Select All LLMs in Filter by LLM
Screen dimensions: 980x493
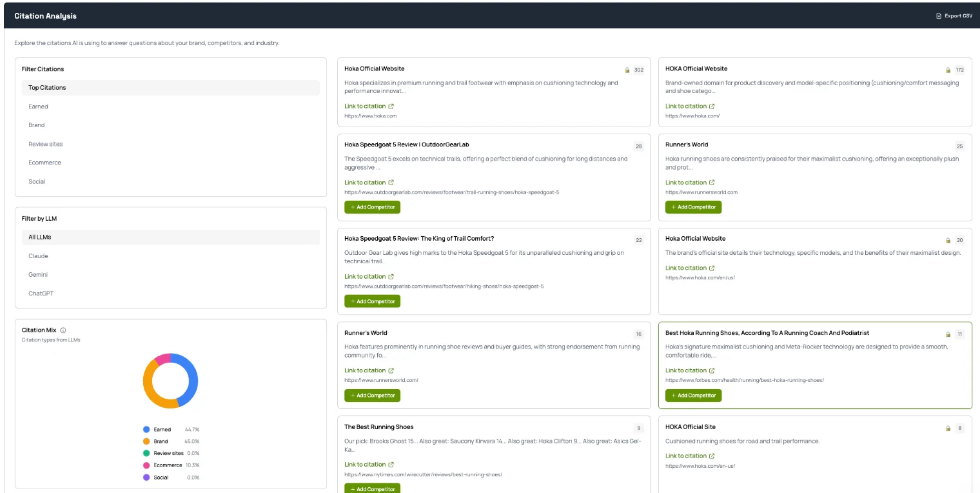point(170,237)
